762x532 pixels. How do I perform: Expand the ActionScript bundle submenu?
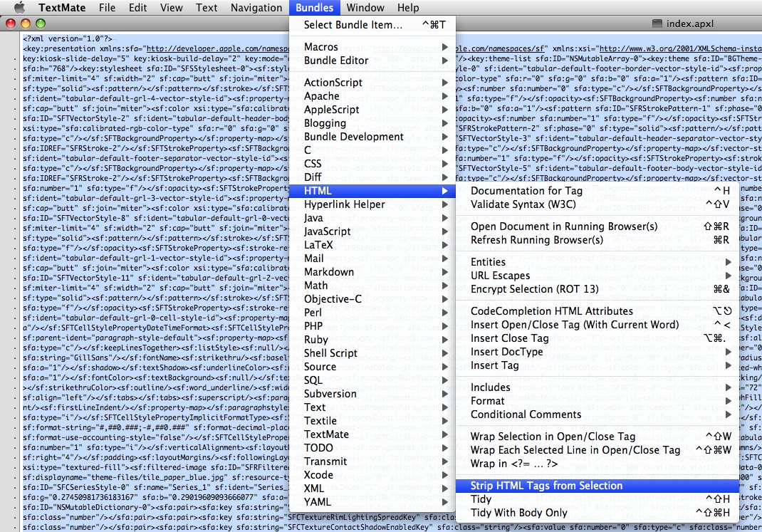click(x=372, y=83)
